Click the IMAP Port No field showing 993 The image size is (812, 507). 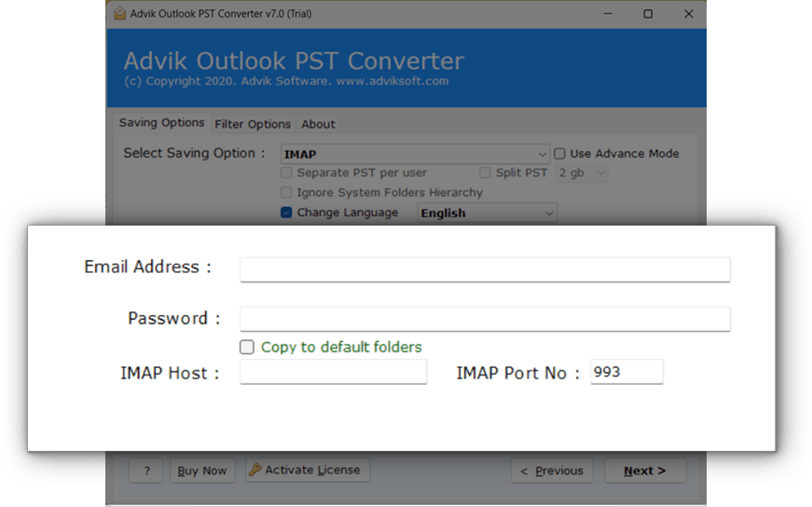click(x=626, y=371)
